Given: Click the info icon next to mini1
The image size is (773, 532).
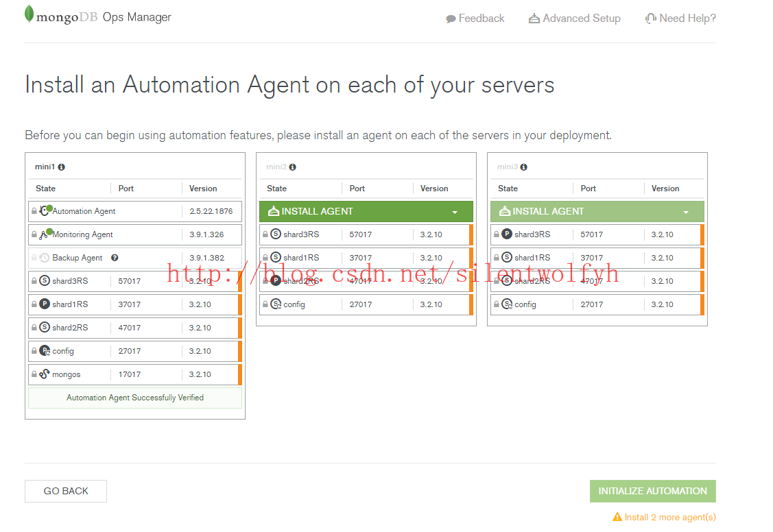Looking at the screenshot, I should pos(62,167).
